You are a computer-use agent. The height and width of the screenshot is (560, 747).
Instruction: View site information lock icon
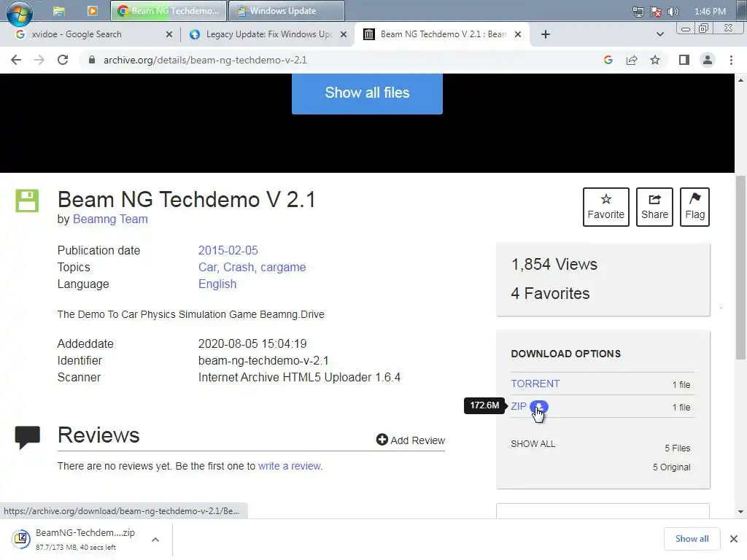[92, 60]
